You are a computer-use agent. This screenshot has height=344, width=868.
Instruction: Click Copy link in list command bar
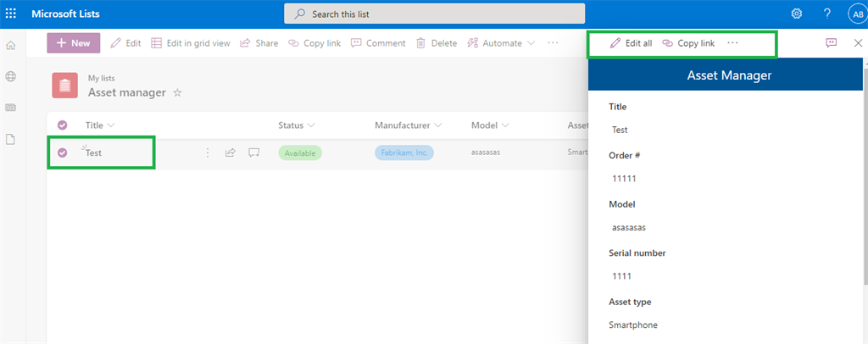(314, 43)
